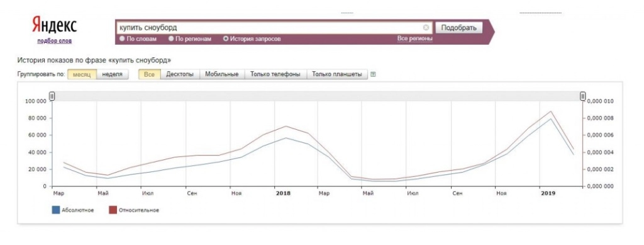
Task: Toggle the blue Абсолютное legend swatch
Action: point(56,210)
